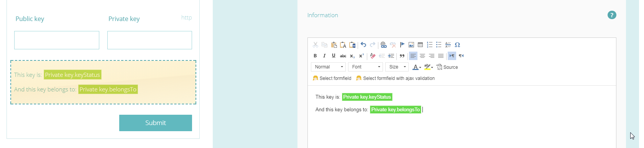Center the text
The width and height of the screenshot is (644, 148).
click(422, 56)
